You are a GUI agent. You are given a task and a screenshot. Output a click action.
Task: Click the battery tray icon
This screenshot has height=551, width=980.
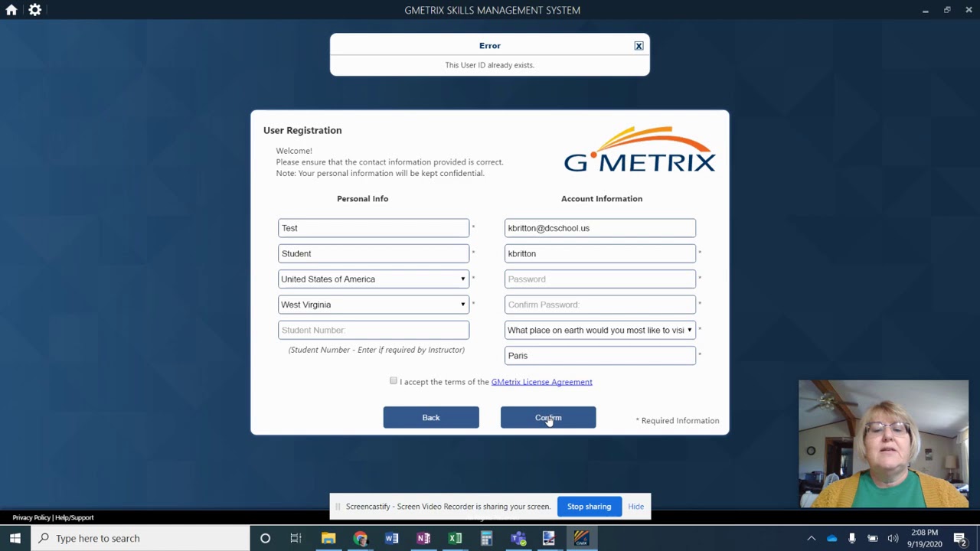click(873, 538)
